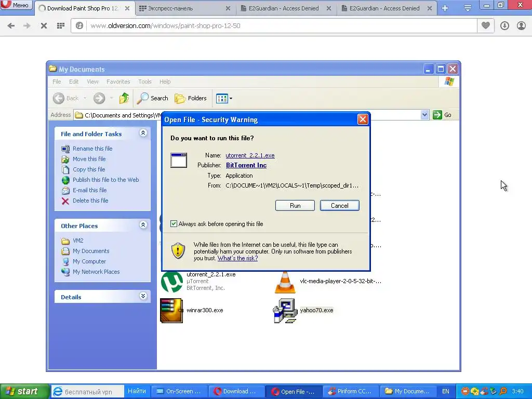Click Rename this file
532x399 pixels.
coord(92,149)
